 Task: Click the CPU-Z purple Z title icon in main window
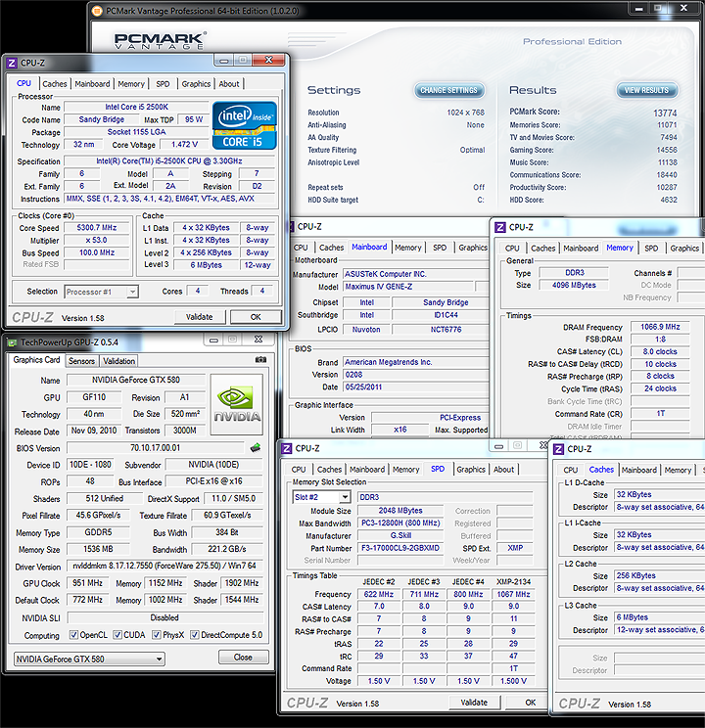(x=12, y=63)
